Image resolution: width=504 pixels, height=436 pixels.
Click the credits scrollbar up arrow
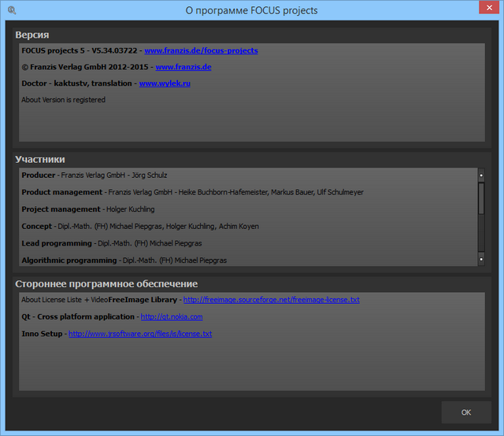pos(481,175)
